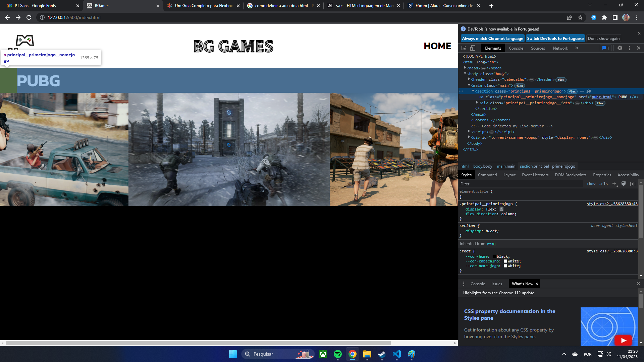
Task: Close the What's New drawer tab
Action: point(537,284)
